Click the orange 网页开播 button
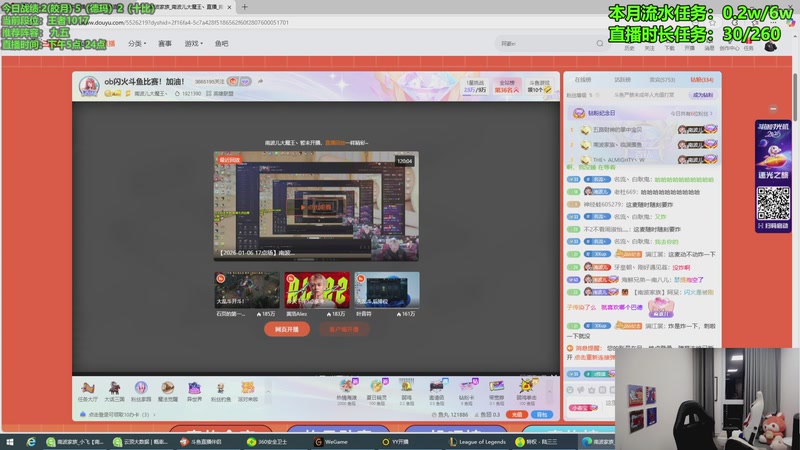This screenshot has width=800, height=450. coord(287,329)
